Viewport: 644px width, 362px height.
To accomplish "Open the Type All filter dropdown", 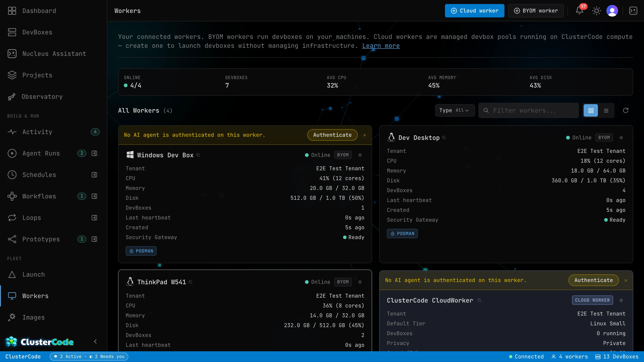I will pos(455,110).
